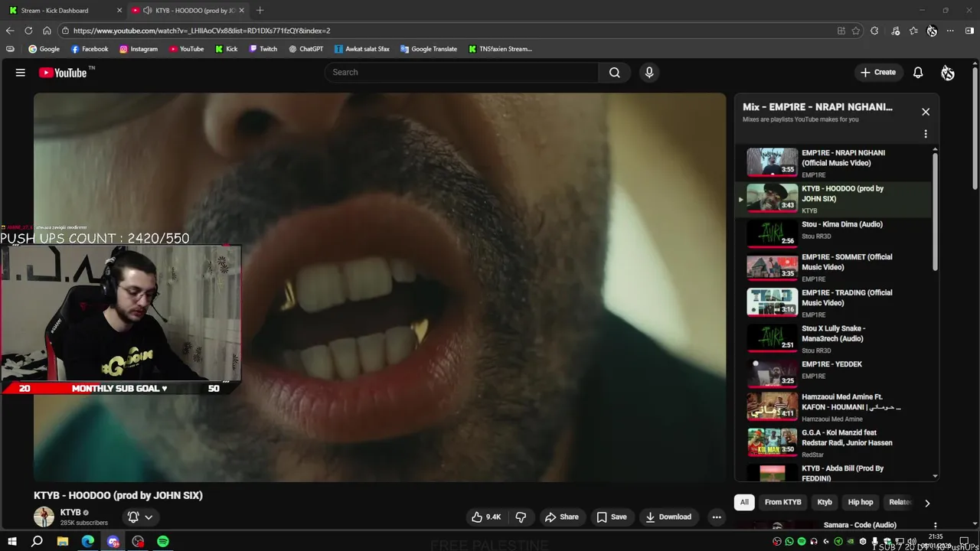Click the browser address bar URL
This screenshot has width=980, height=551.
click(202, 31)
